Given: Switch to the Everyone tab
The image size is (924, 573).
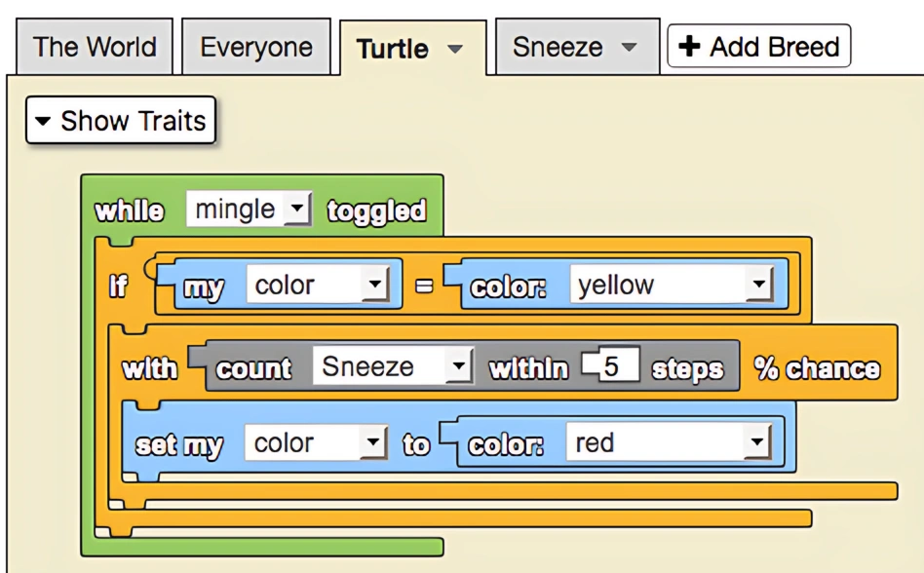Looking at the screenshot, I should (256, 46).
